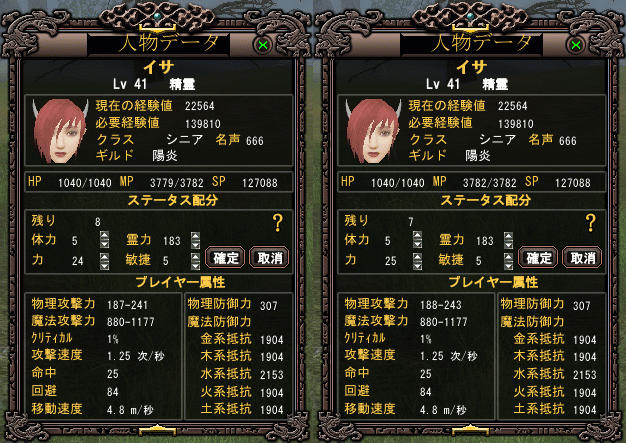The width and height of the screenshot is (626, 443).
Task: Click 取消 button in right panel
Action: click(x=582, y=257)
